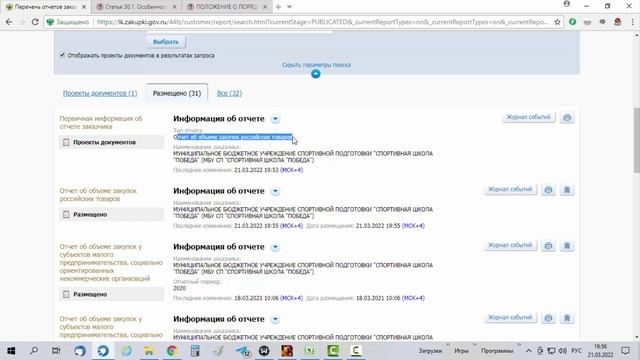Open File Explorer folder on taskbar
Image resolution: width=640 pixels, height=360 pixels.
pyautogui.click(x=149, y=351)
